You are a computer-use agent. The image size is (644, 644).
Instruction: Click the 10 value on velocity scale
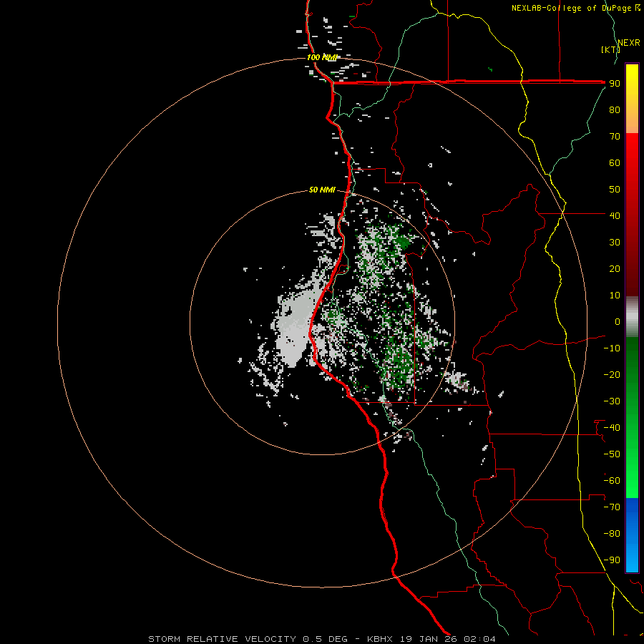(615, 296)
